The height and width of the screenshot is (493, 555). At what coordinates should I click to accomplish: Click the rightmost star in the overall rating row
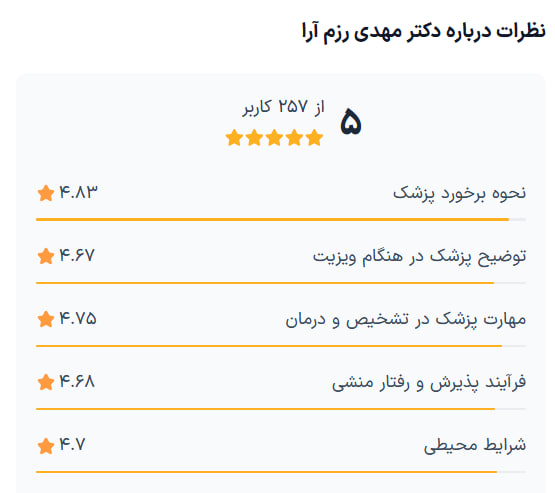315,138
